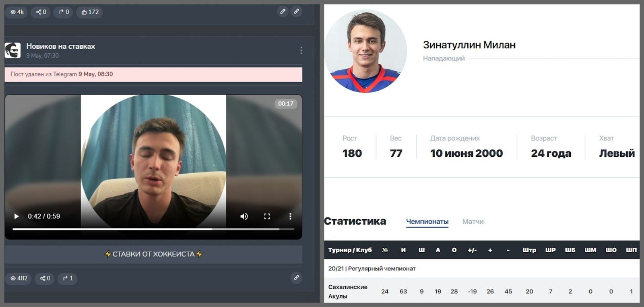The height and width of the screenshot is (307, 644).
Task: Click the top post's forward count badge
Action: (x=64, y=12)
